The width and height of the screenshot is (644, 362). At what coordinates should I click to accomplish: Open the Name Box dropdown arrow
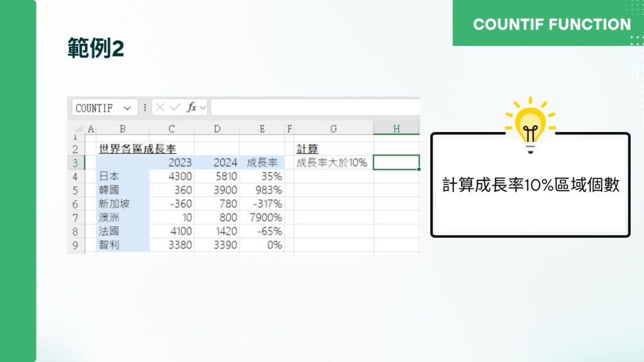coord(127,108)
